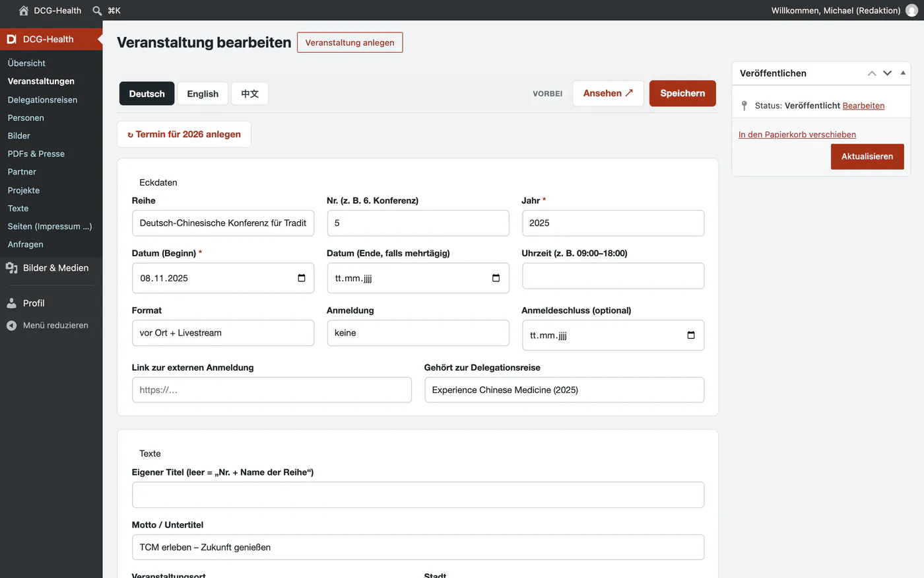This screenshot has height=578, width=924.
Task: Click the Motto / Untertitel field
Action: (x=418, y=547)
